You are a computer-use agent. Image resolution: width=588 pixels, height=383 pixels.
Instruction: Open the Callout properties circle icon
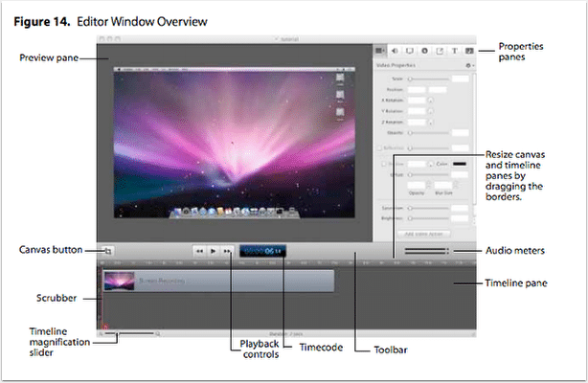(424, 51)
